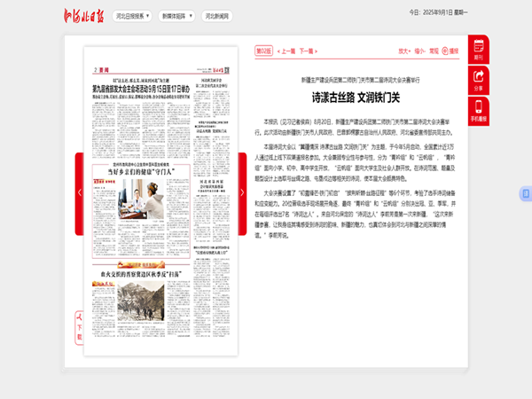The height and width of the screenshot is (399, 532).
Task: Click the page header 2 要闻
Action: point(101,70)
